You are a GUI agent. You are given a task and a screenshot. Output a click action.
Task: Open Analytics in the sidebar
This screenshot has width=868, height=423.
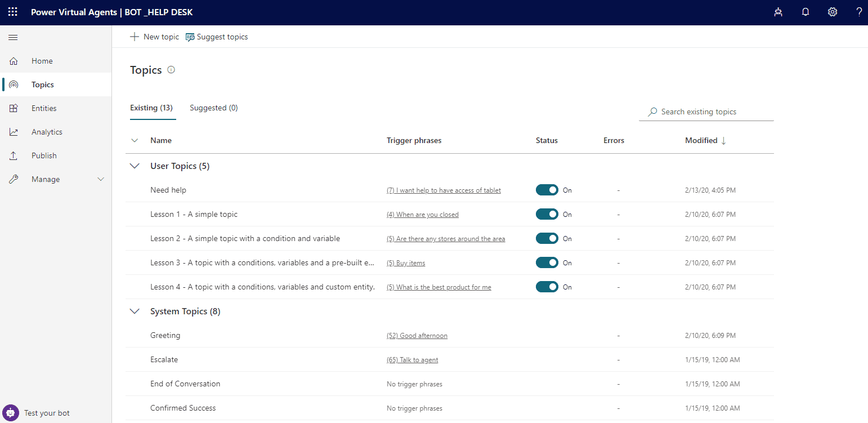pyautogui.click(x=56, y=132)
